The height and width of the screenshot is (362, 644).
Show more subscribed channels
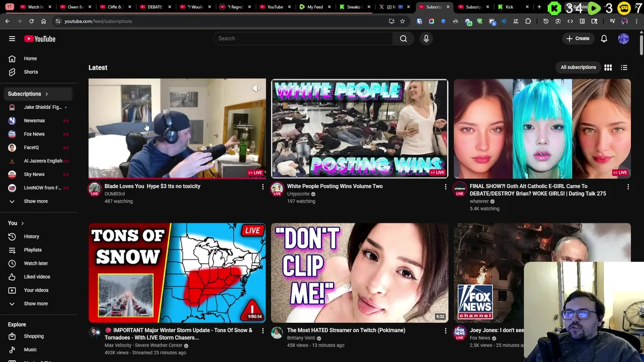(x=38, y=201)
